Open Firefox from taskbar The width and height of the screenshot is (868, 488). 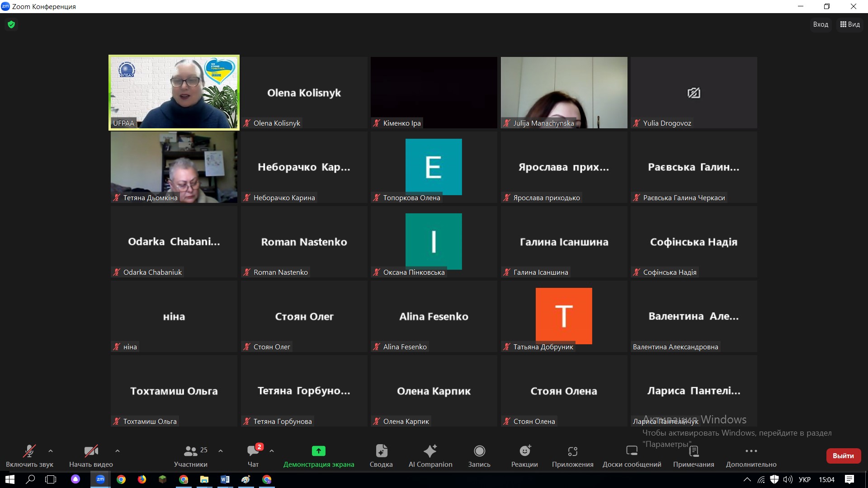tap(142, 479)
